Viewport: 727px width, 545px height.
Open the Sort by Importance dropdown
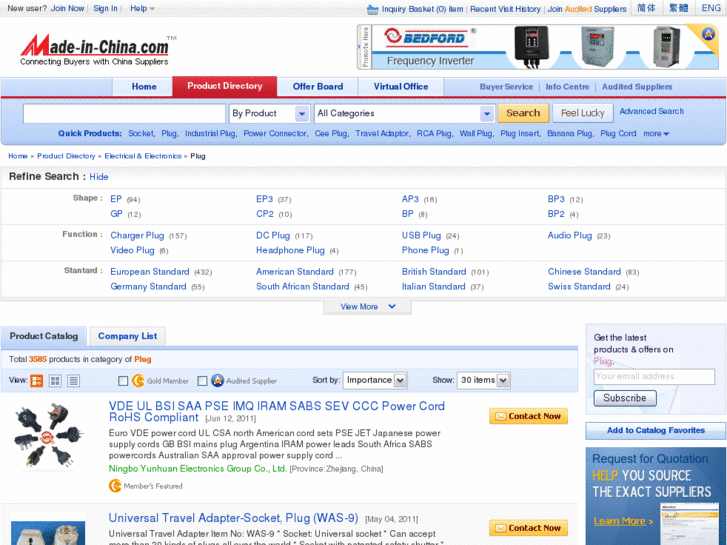click(x=375, y=380)
